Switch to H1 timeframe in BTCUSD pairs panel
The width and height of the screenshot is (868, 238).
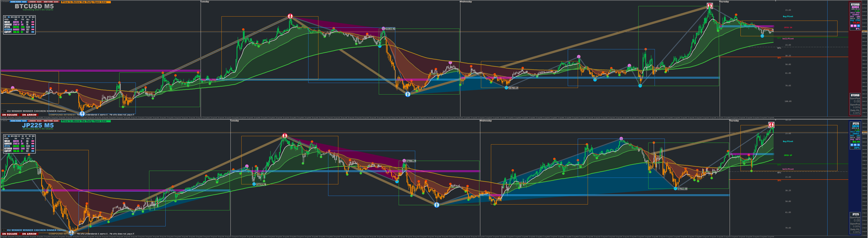19,17
